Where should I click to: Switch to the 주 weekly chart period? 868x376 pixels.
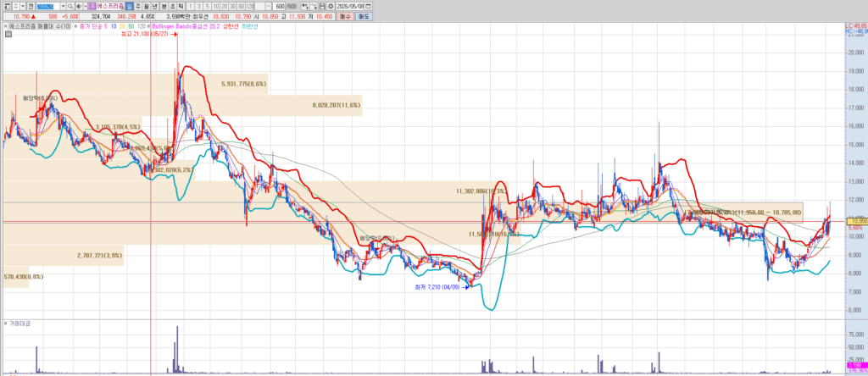coord(138,6)
